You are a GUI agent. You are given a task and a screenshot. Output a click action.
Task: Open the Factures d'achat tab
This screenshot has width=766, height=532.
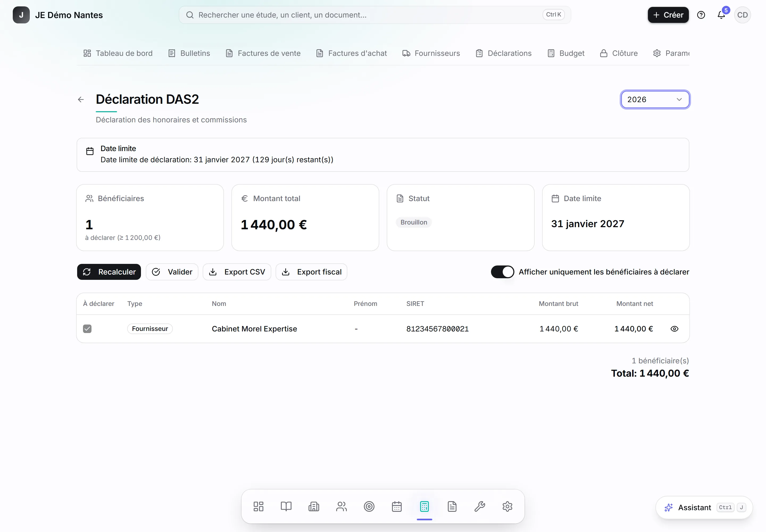click(352, 53)
